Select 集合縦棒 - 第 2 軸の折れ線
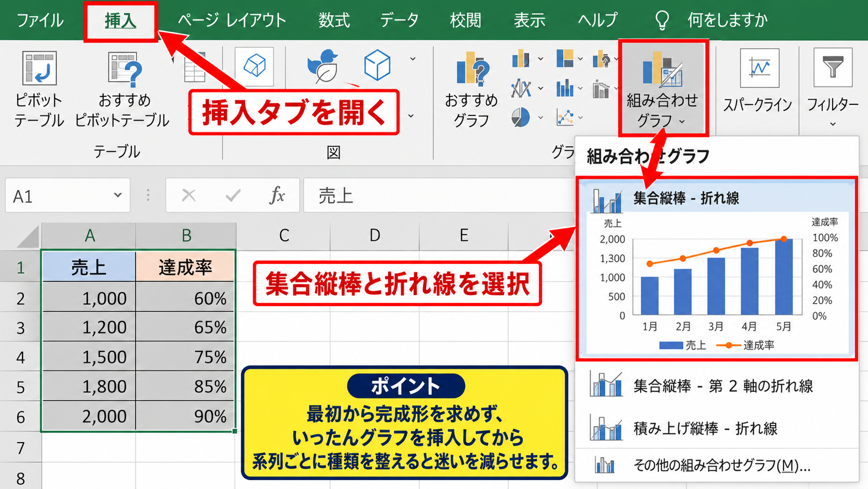This screenshot has width=868, height=489. [x=716, y=386]
